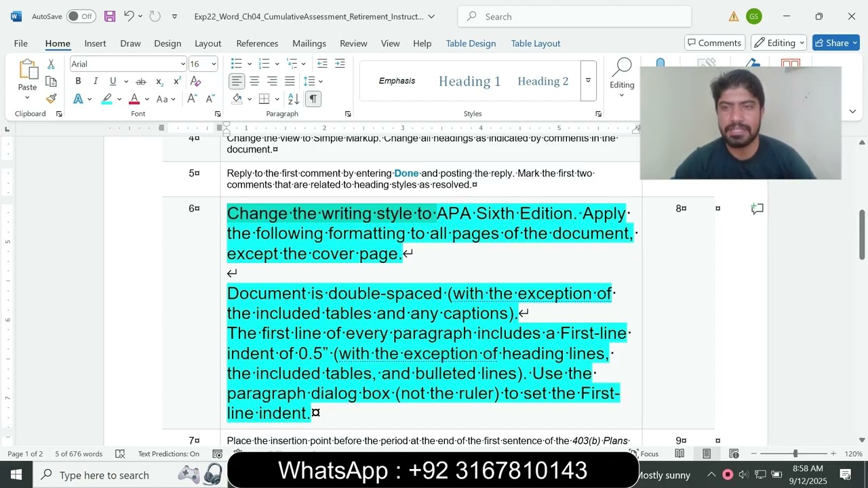Apply the Heading 2 style
The width and height of the screenshot is (868, 488).
(x=543, y=81)
